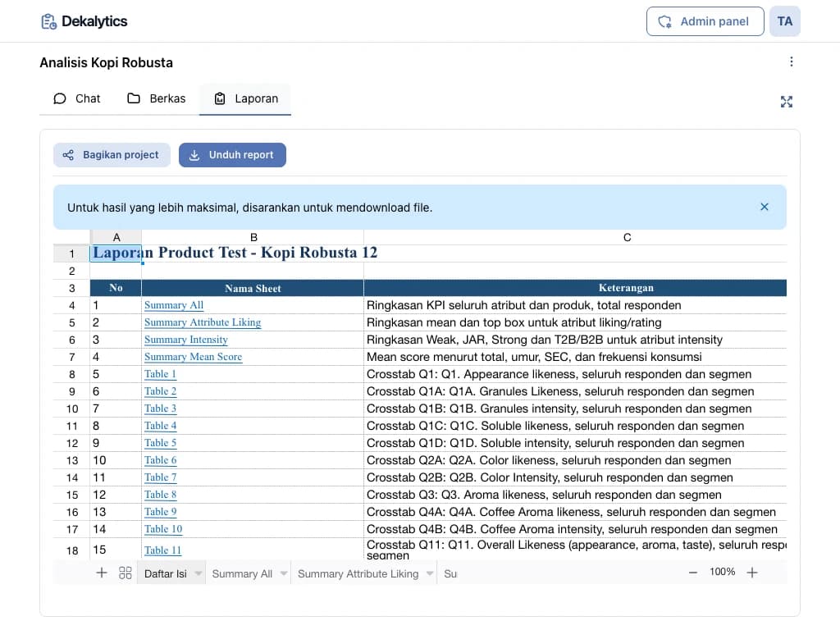840x630 pixels.
Task: Follow the Table 3 link
Action: (160, 409)
